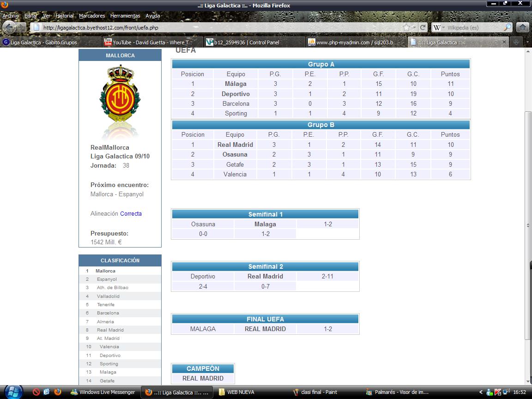532x399 pixels.
Task: Close the active Liga Galactica tab
Action: pyautogui.click(x=504, y=42)
